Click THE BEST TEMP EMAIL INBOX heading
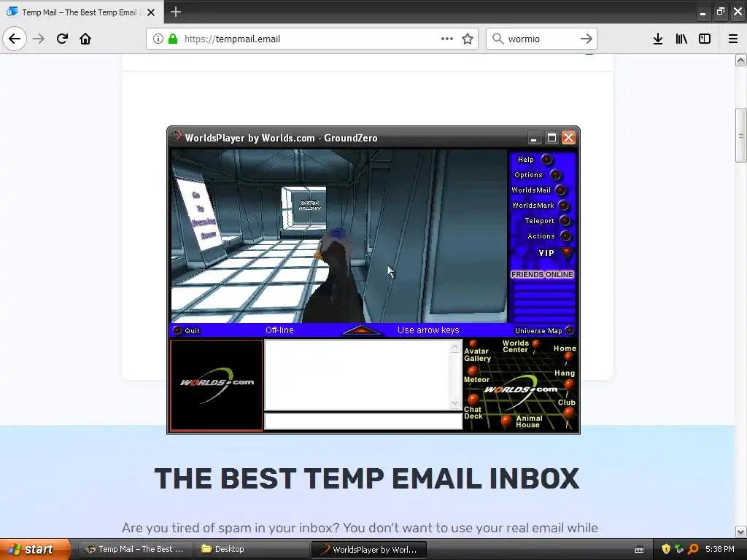 pos(367,478)
